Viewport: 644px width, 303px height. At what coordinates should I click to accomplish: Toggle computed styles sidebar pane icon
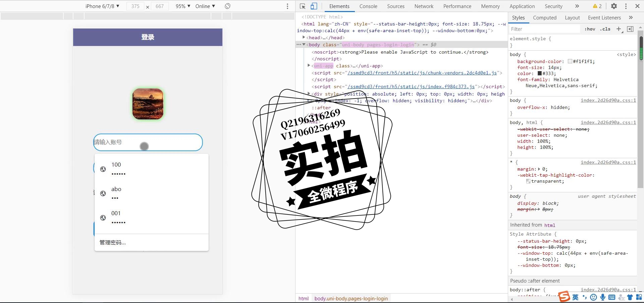click(x=630, y=29)
